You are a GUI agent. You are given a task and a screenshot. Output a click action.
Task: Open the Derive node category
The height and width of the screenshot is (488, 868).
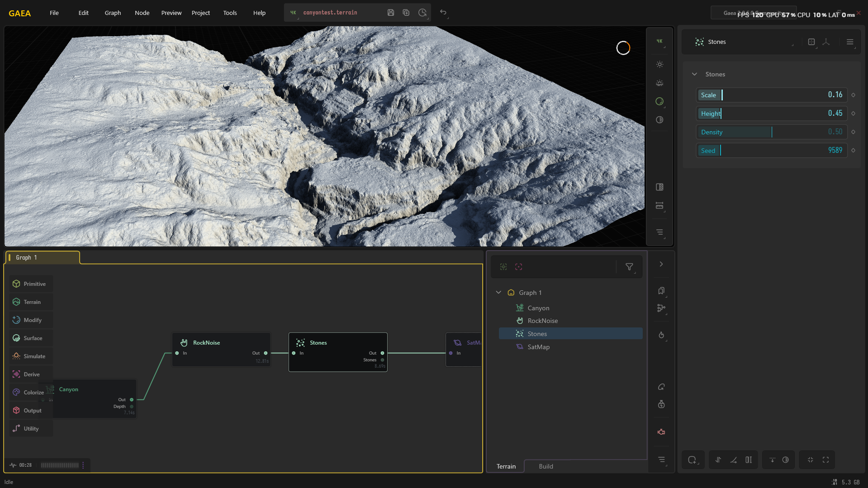(31, 374)
